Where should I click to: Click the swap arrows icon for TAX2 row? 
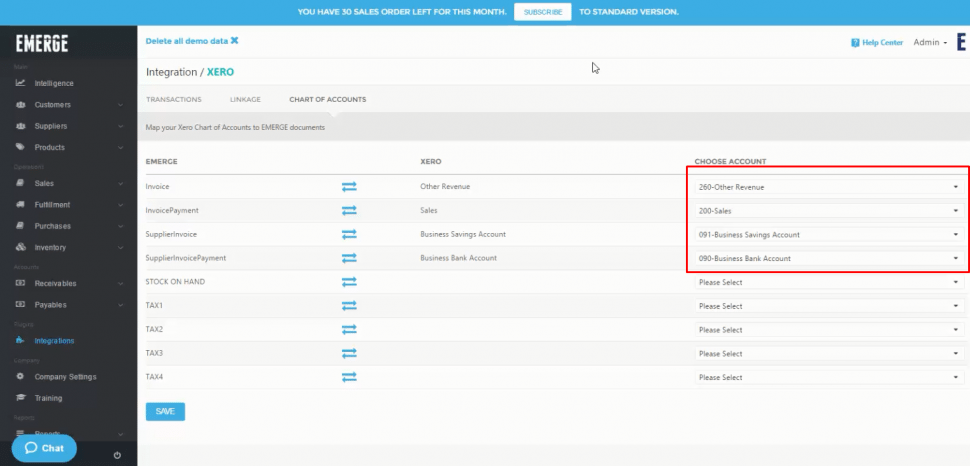pyautogui.click(x=349, y=329)
